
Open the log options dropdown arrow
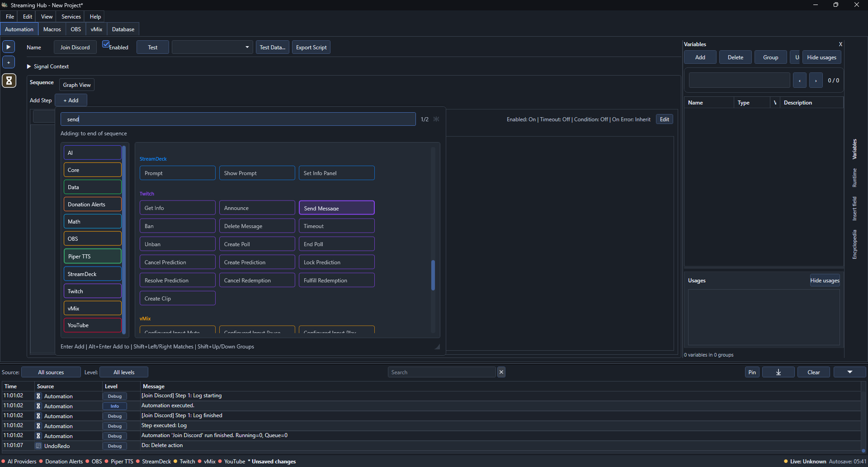(x=850, y=372)
